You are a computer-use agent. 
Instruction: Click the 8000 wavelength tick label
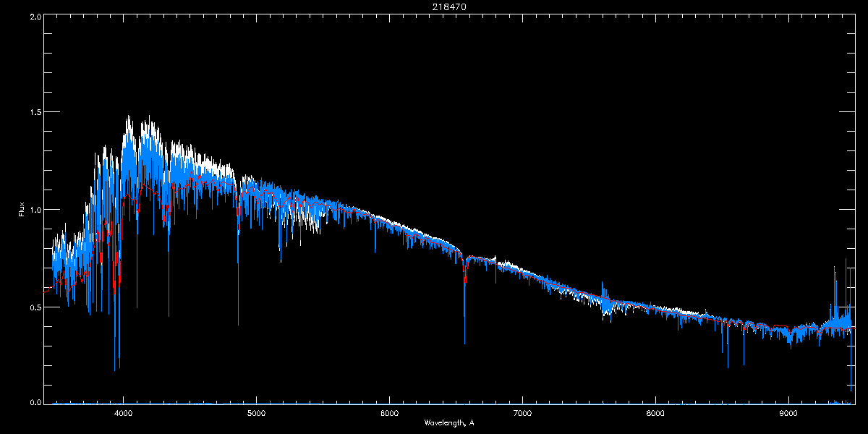pos(655,413)
